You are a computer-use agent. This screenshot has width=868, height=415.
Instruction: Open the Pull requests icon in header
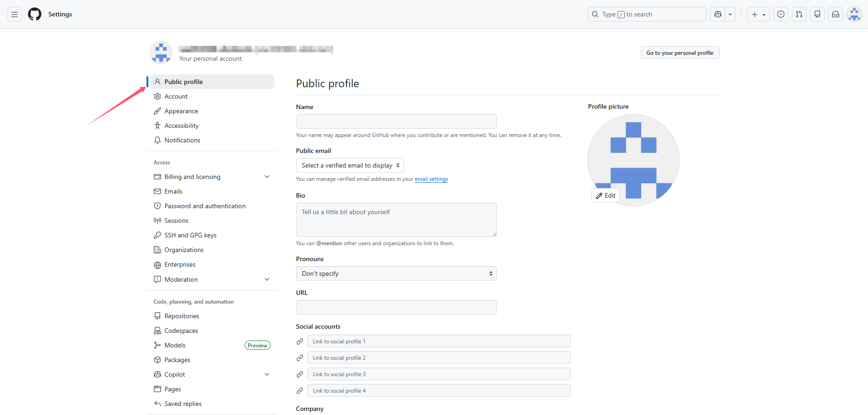(x=799, y=15)
